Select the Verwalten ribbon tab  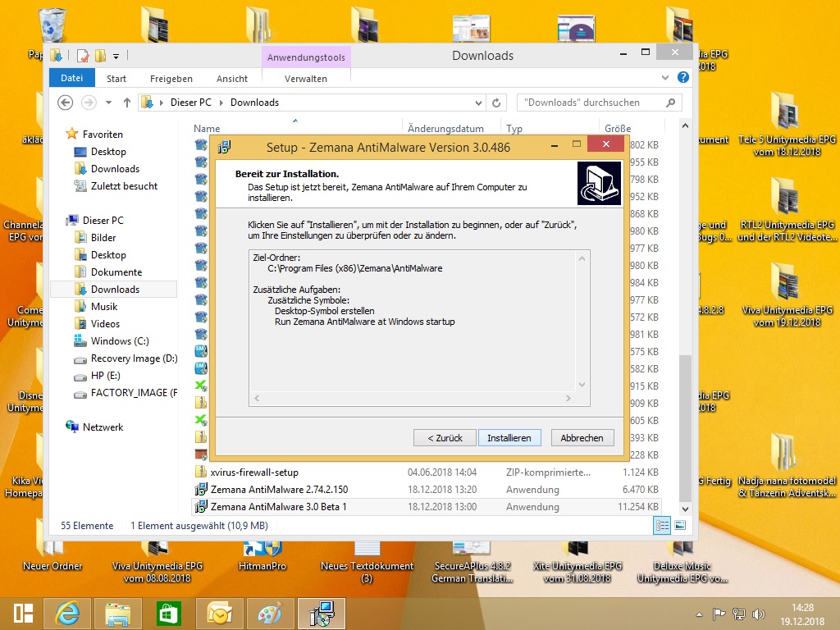(x=305, y=79)
